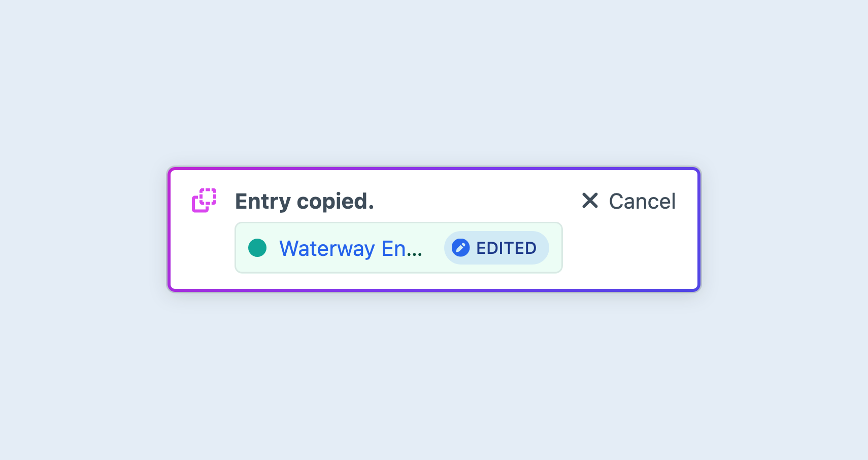
Task: Click the EDITED badge text
Action: [x=506, y=248]
